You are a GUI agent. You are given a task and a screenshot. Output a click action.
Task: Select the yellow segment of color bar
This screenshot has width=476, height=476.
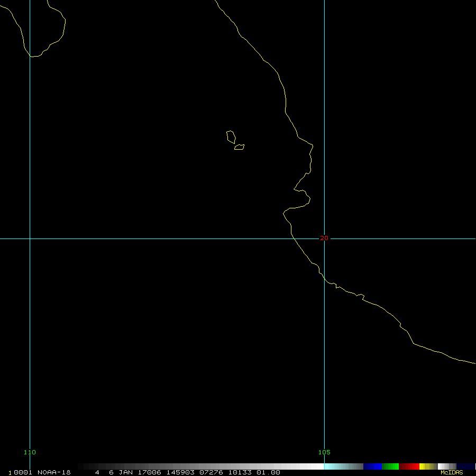pyautogui.click(x=428, y=466)
